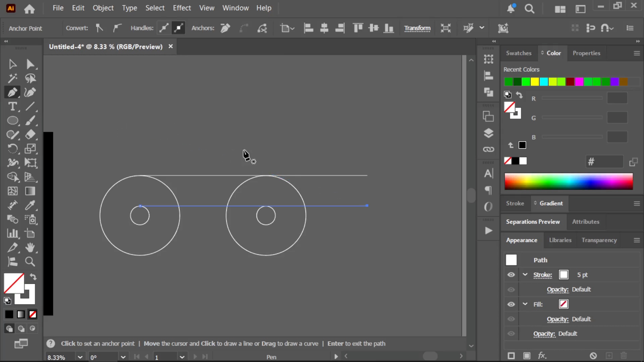Select the Eyedropper tool
Screen dimensions: 644x362
pos(30,205)
